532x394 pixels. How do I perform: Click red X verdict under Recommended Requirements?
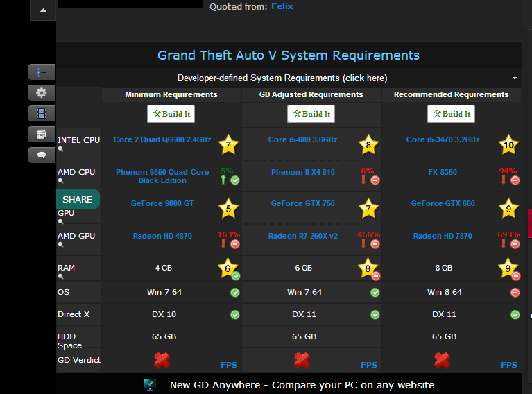[x=442, y=361]
